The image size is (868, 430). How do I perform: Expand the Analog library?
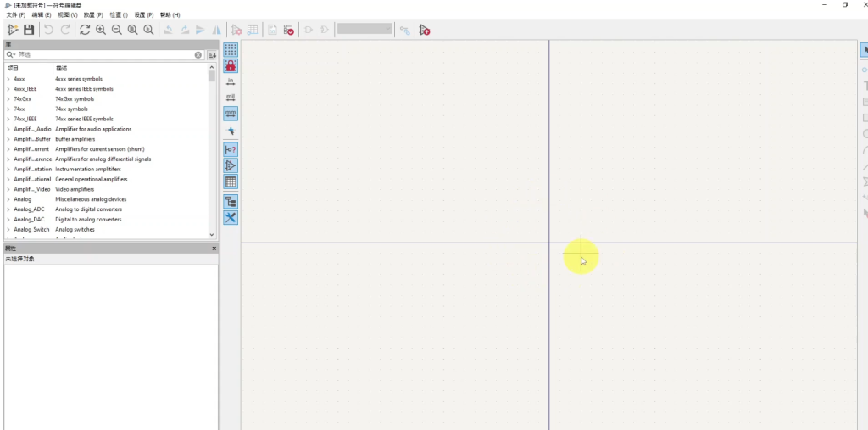pyautogui.click(x=8, y=199)
